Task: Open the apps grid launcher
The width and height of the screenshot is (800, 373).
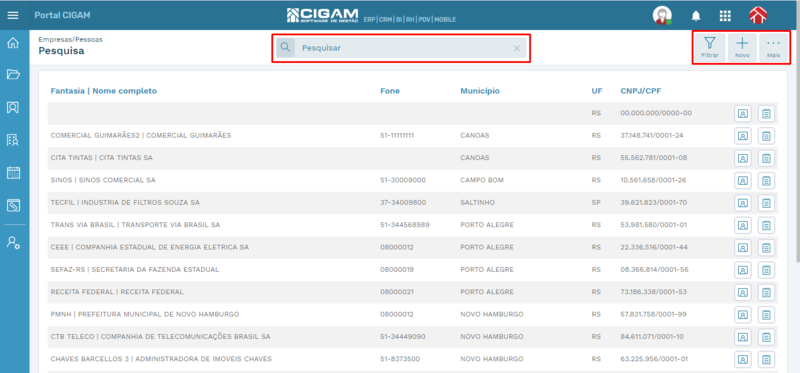Action: (x=725, y=16)
